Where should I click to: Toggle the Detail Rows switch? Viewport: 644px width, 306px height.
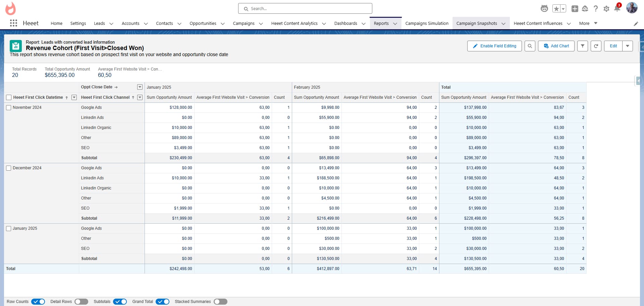pos(81,302)
